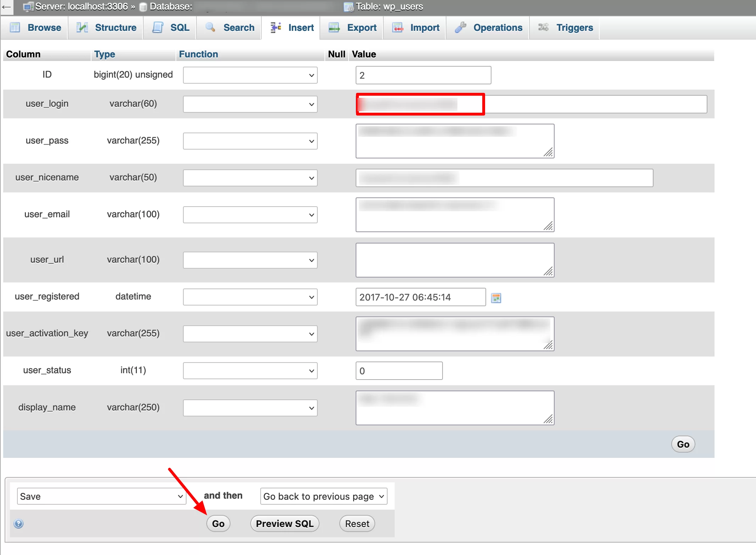The image size is (756, 555).
Task: Open calendar picker for user_registered
Action: pyautogui.click(x=496, y=298)
